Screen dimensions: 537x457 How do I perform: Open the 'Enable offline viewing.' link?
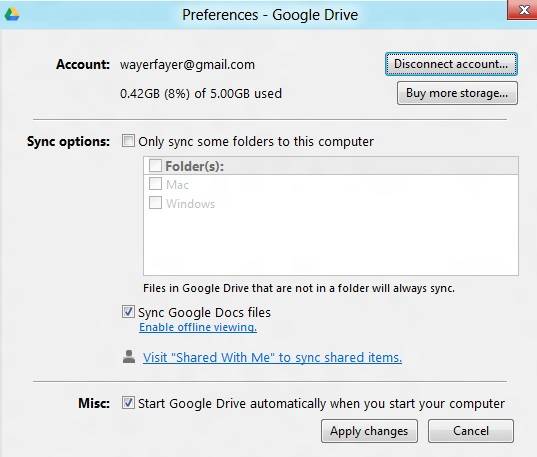coord(198,327)
